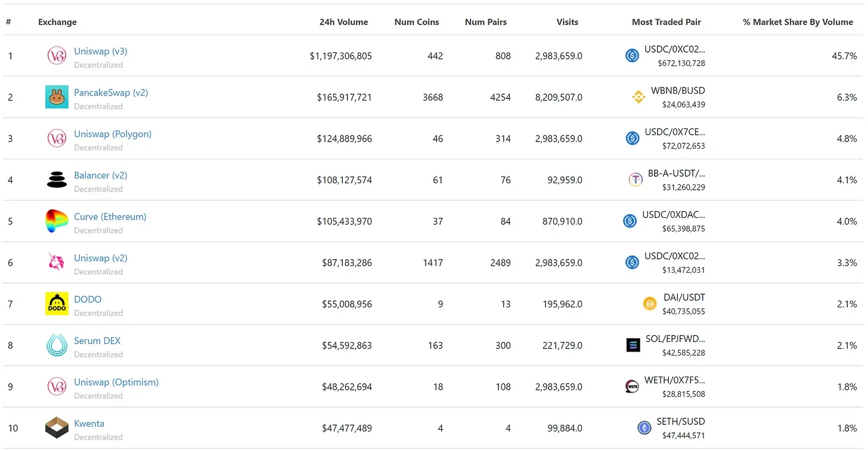Open the DODO exchange link
Viewport: 868px width, 450px height.
(x=88, y=299)
